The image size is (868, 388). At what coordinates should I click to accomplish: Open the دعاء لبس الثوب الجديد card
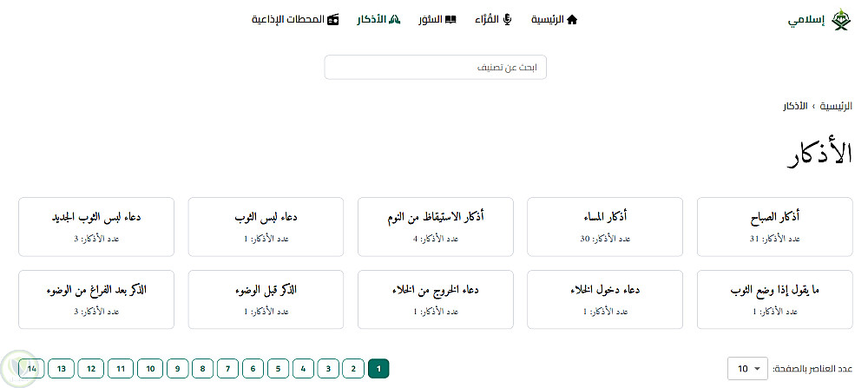pos(95,227)
